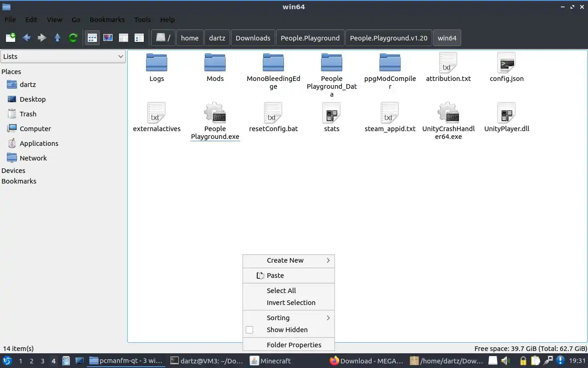
Task: Open the Tools menu
Action: [142, 20]
